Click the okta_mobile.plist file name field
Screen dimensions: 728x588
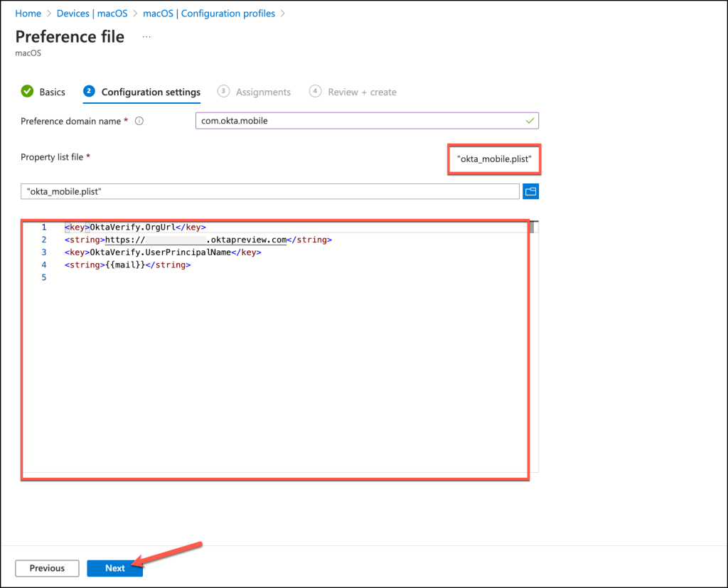270,192
